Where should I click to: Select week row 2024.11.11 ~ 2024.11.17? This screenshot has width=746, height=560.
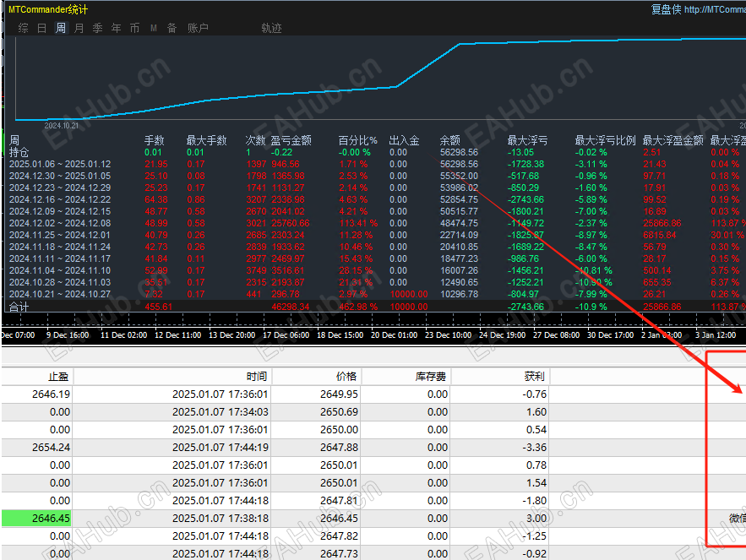(x=373, y=258)
